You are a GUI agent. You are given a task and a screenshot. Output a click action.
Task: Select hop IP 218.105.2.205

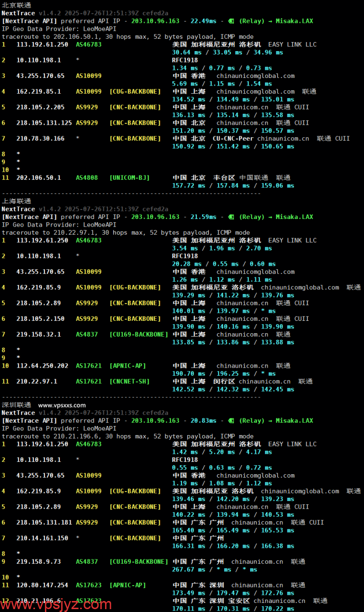tap(41, 108)
